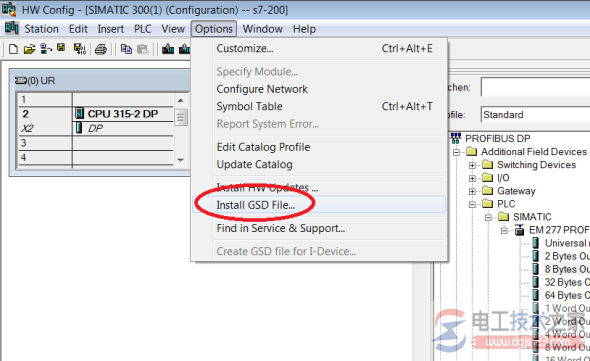Expand the I/O catalog node

[472, 178]
